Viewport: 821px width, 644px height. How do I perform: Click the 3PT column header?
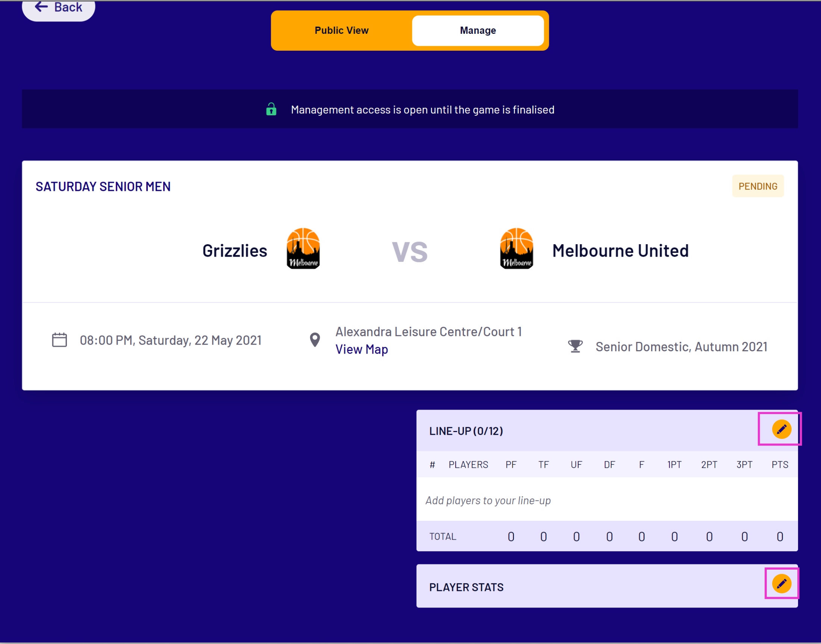tap(744, 465)
